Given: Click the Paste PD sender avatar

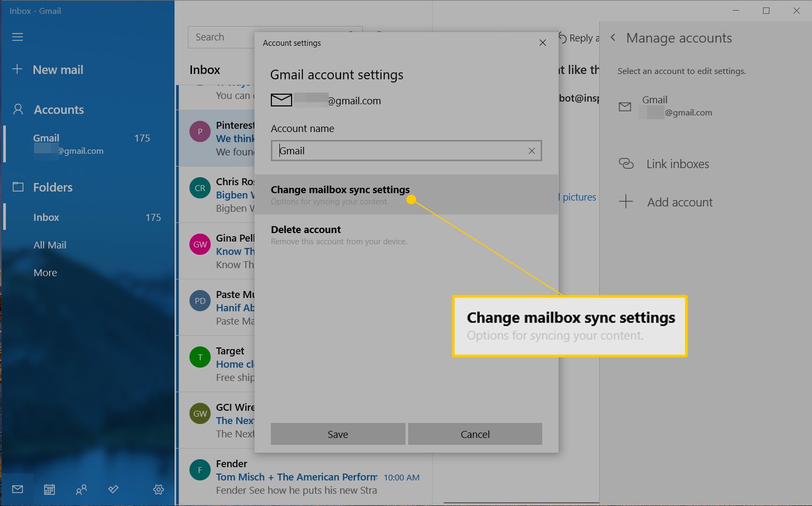Looking at the screenshot, I should click(200, 301).
